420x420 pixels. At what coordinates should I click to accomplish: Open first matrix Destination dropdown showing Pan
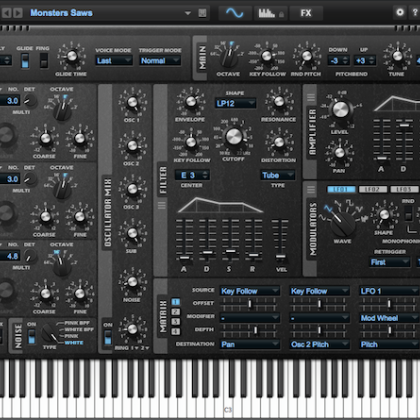pos(250,344)
